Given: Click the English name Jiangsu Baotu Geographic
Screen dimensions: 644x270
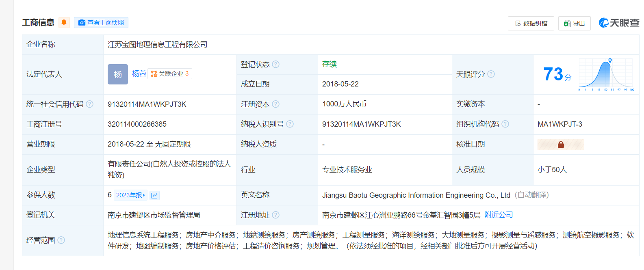Looking at the screenshot, I should [416, 195].
